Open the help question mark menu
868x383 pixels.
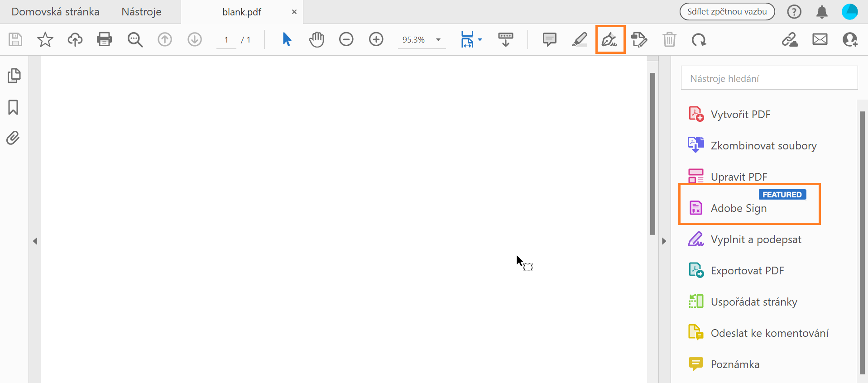pos(794,12)
